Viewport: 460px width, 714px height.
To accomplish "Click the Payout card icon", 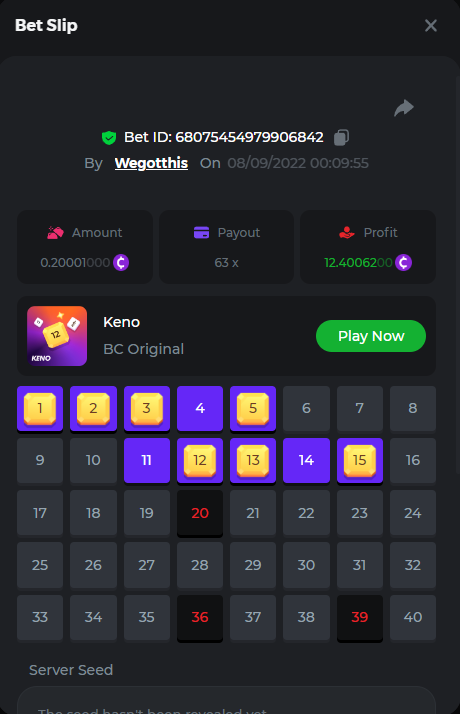I will click(x=201, y=232).
